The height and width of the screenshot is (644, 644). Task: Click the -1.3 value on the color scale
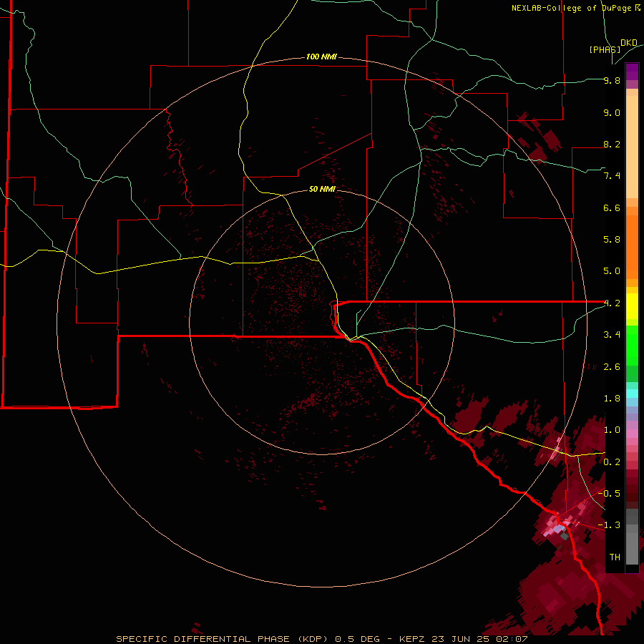coord(609,525)
